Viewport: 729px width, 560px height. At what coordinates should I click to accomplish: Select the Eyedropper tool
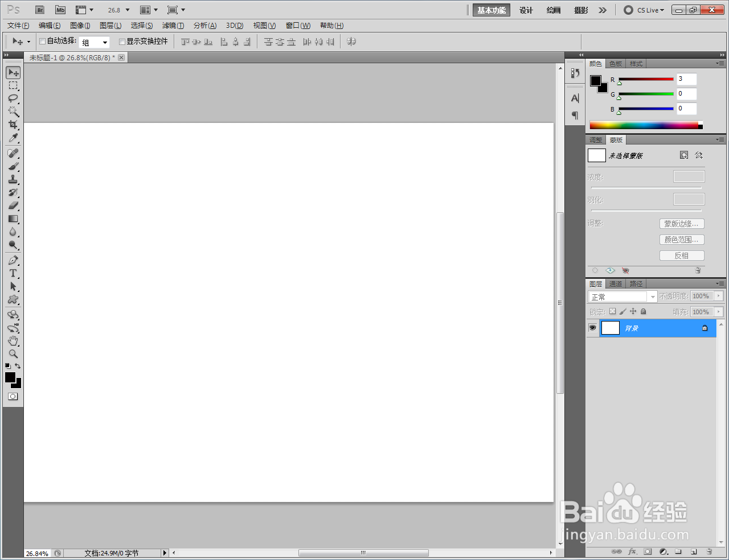click(13, 138)
